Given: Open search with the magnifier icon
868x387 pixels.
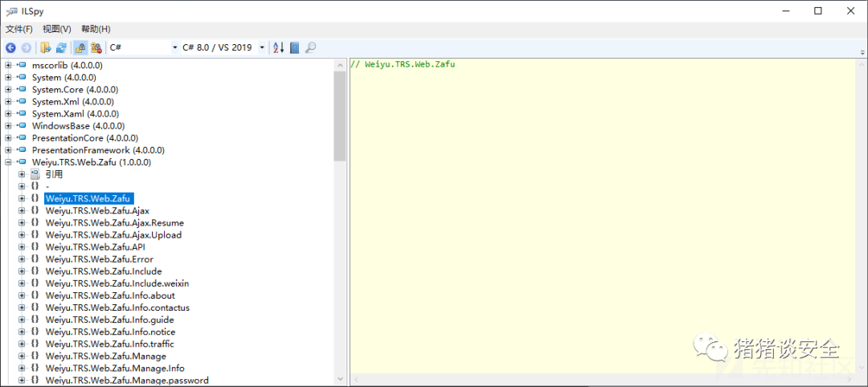Looking at the screenshot, I should 310,48.
